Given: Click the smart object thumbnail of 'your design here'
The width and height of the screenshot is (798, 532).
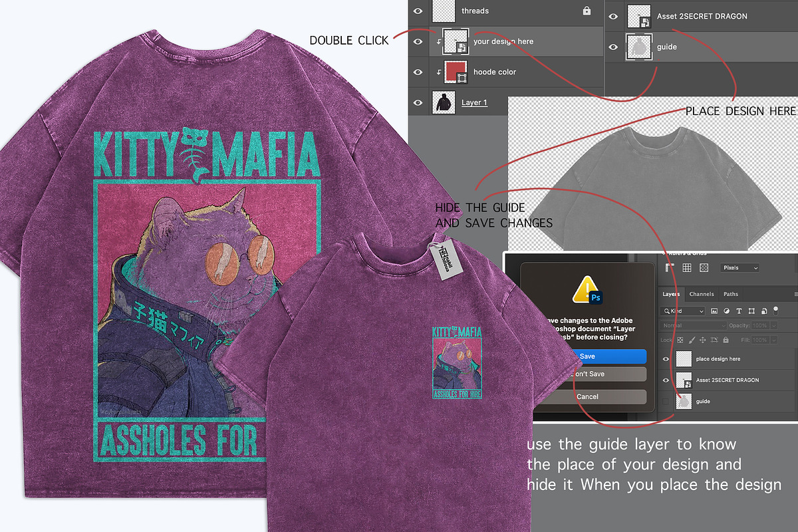Looking at the screenshot, I should (x=456, y=41).
